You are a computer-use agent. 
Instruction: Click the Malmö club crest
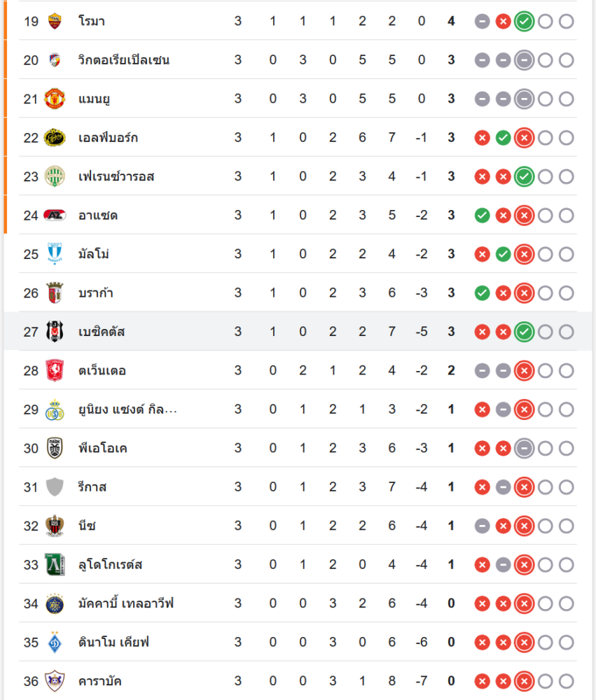[54, 254]
